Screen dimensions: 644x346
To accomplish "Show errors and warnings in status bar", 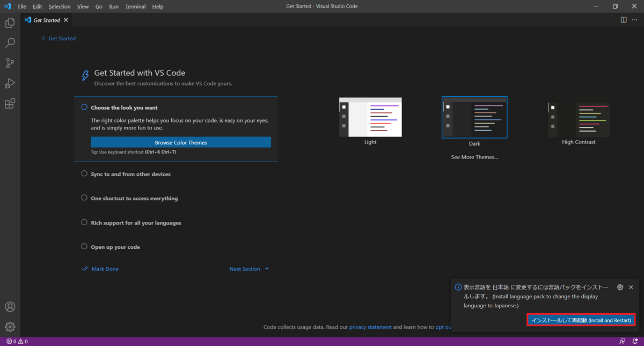I will 17,341.
